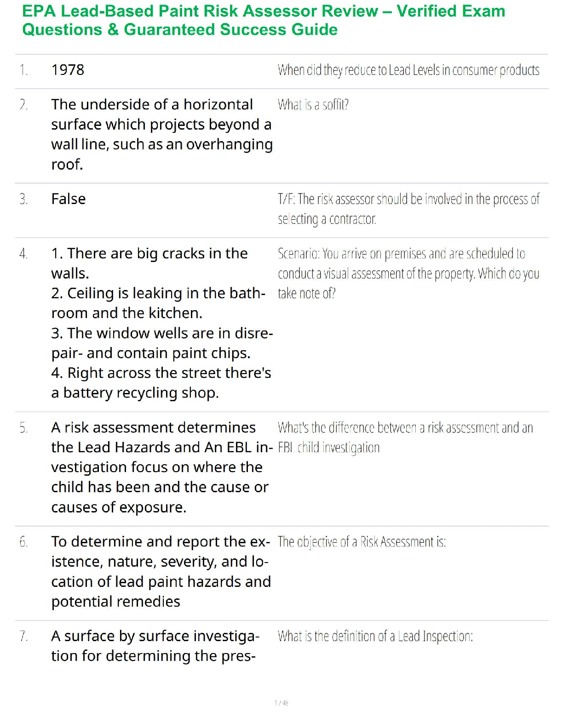The height and width of the screenshot is (728, 563).
Task: Click the risk assessment vs EBL question
Action: (405, 438)
